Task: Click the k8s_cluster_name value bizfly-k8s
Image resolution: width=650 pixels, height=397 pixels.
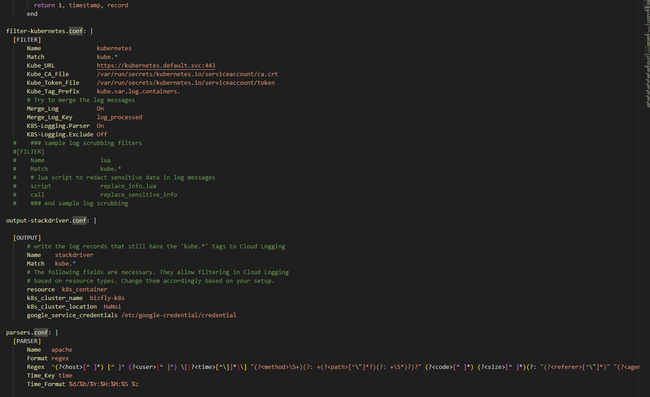Action: click(107, 298)
